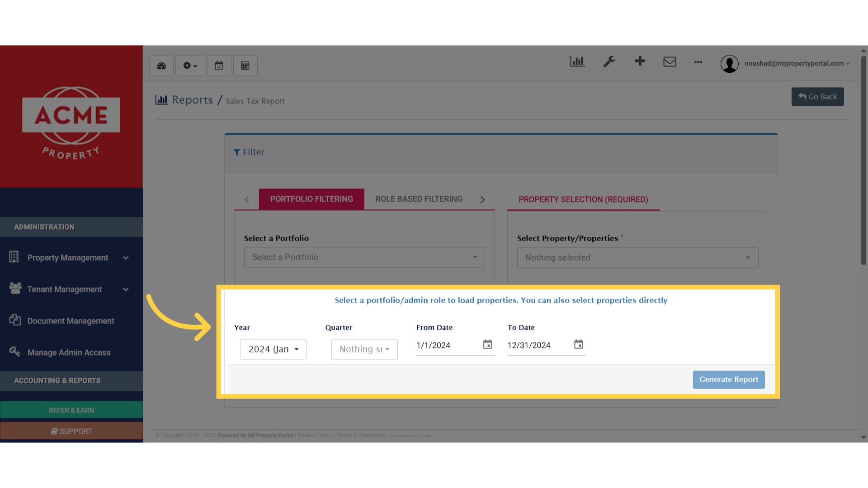Click the calendar check toolbar icon
Screen dimensions: 868x488
click(219, 66)
